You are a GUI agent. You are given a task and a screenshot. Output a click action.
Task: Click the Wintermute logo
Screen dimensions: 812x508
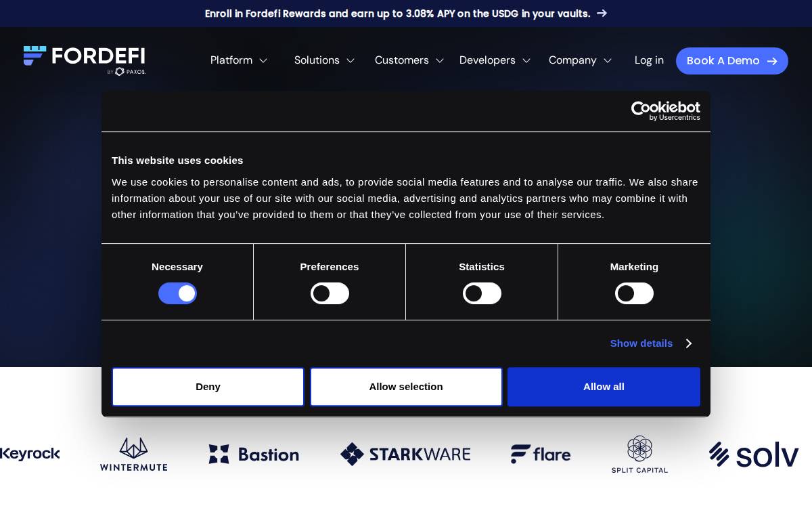[x=133, y=454]
